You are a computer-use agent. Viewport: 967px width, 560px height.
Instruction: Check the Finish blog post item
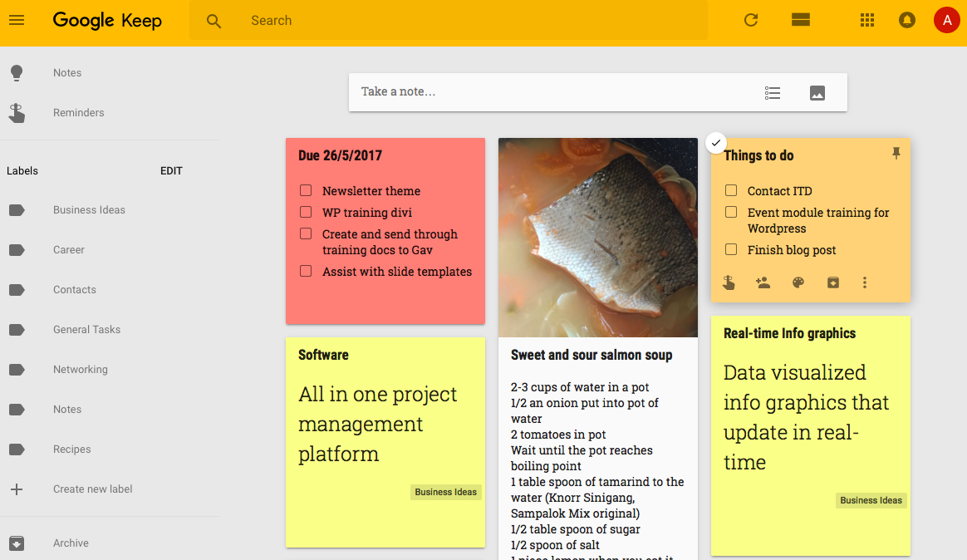point(731,250)
